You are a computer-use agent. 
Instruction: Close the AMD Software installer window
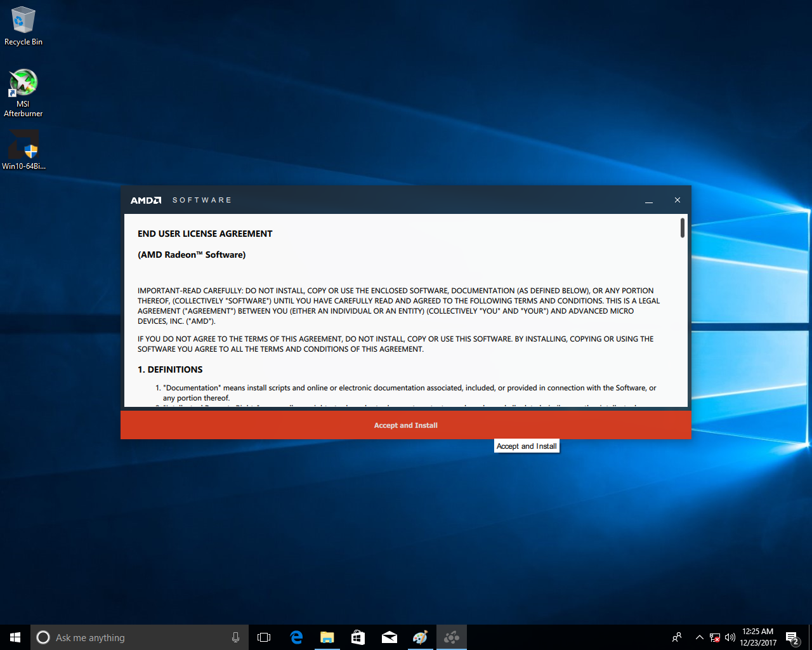[x=677, y=201]
